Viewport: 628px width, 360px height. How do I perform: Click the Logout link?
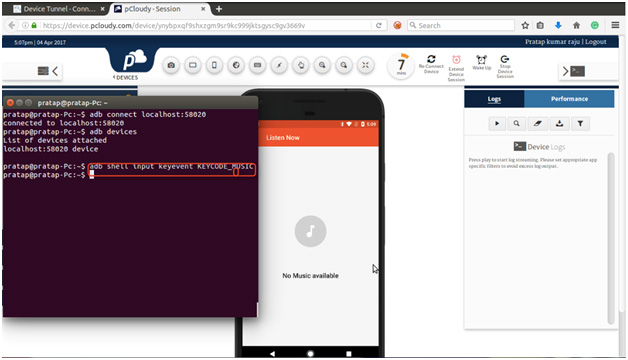pos(596,42)
